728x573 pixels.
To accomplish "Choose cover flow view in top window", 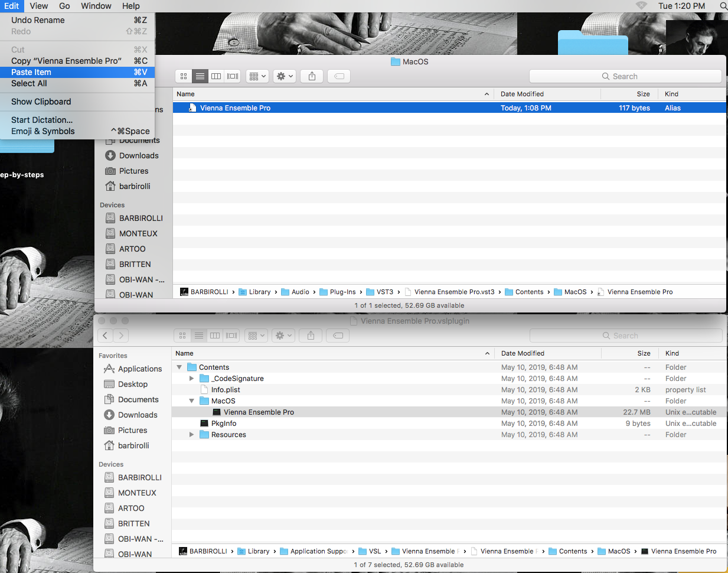I will [x=233, y=76].
